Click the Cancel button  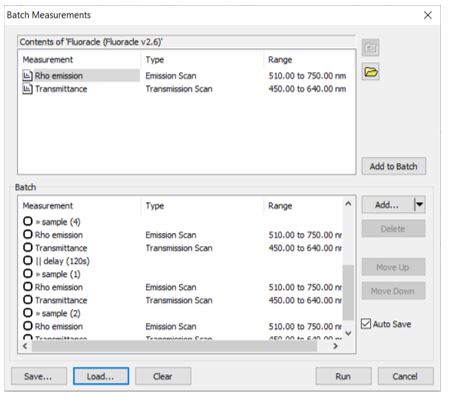[x=405, y=376]
